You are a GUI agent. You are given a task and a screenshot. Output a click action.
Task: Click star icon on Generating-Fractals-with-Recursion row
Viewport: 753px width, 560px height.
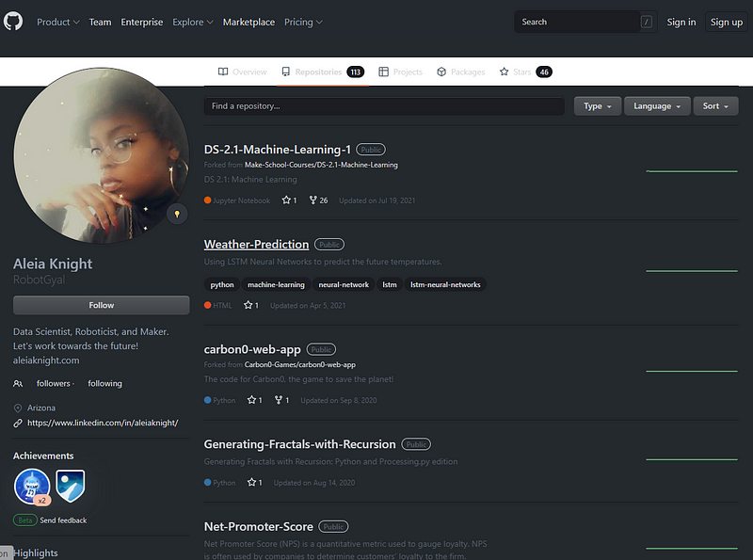(251, 482)
